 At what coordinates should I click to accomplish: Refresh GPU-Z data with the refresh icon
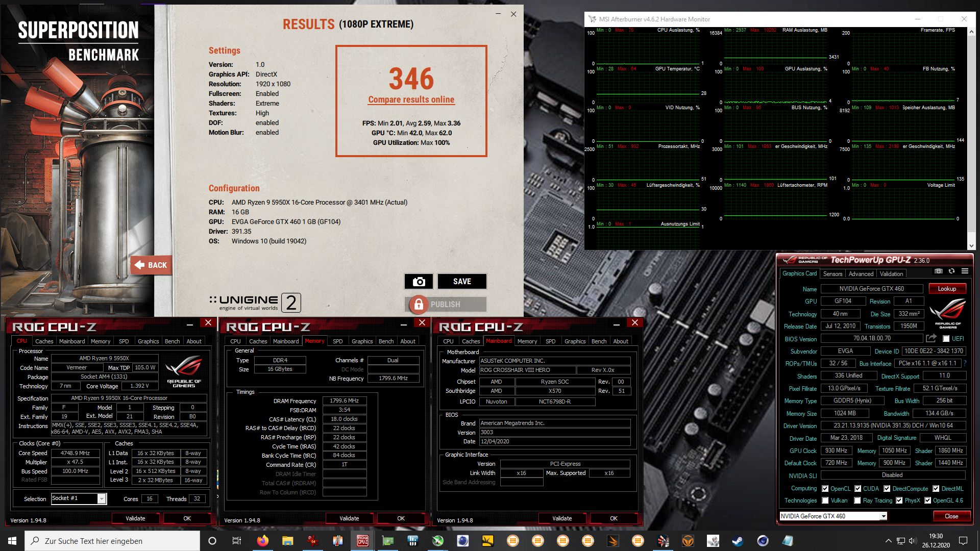point(951,271)
